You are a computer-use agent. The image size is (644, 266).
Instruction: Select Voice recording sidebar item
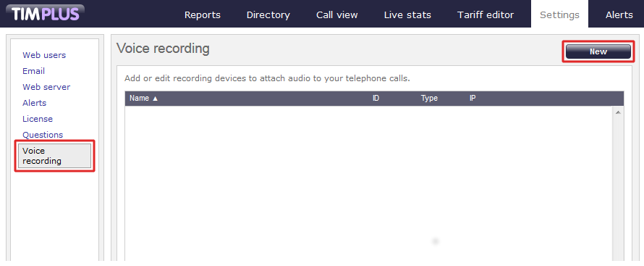54,156
